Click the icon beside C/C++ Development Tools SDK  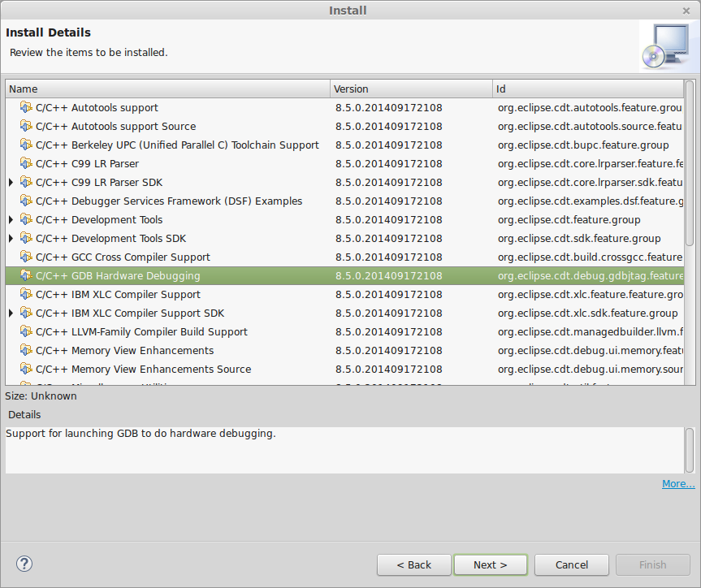click(26, 238)
